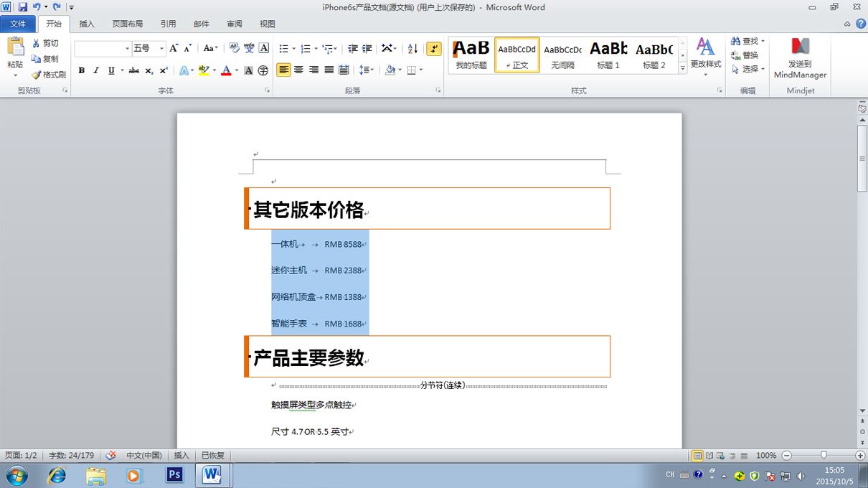Image resolution: width=868 pixels, height=488 pixels.
Task: Click the Save icon in quick access toolbar
Action: tap(23, 7)
